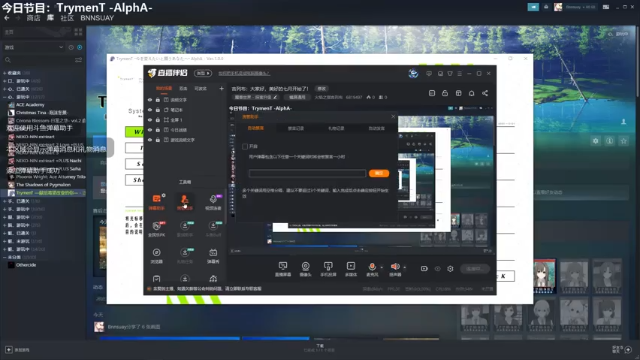Mute the microphone (麦克风) icon
640x360 pixels.
[372, 267]
